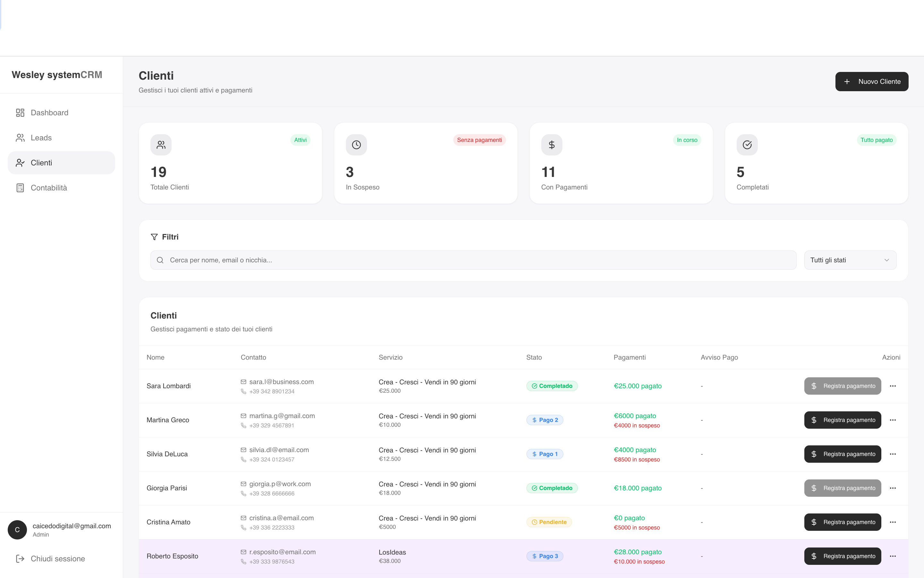Open more actions menu for Roberto Esposito
Screen dimensions: 924x578
tap(893, 556)
